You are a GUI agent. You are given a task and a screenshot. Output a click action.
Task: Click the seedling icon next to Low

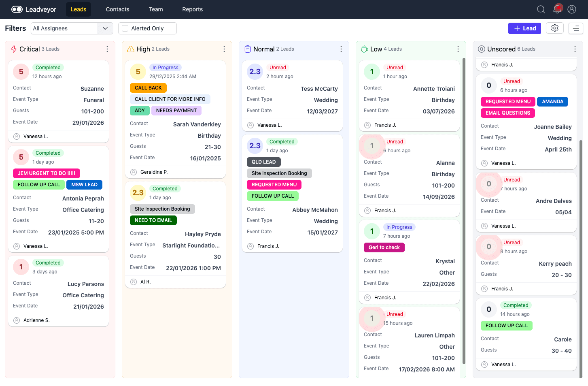click(x=364, y=49)
